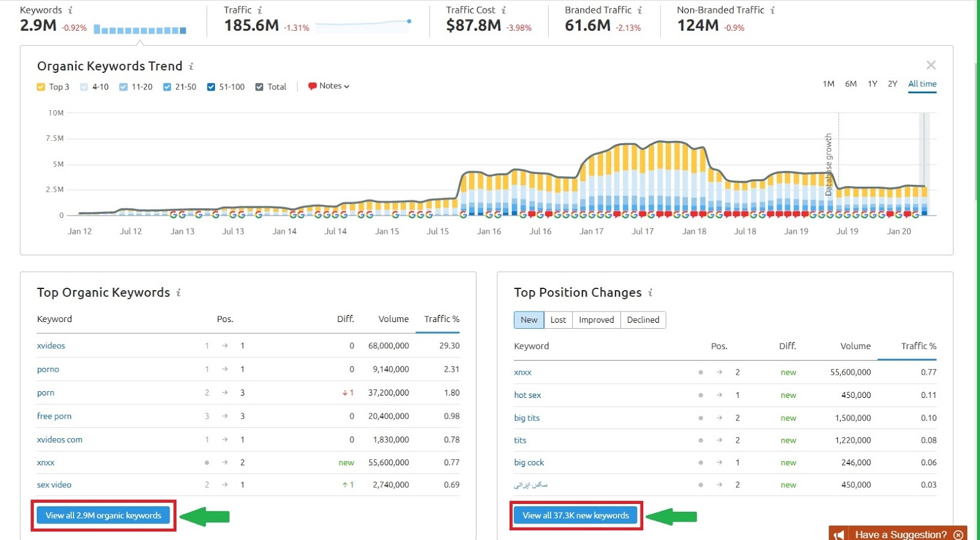Click View all 37.3K new keywords button

click(576, 516)
